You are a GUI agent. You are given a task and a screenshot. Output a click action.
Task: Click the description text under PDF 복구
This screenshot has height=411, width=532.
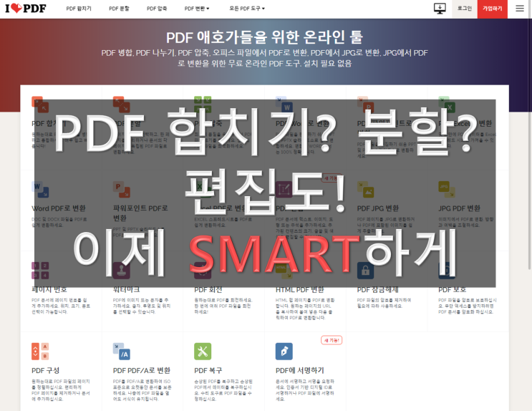223,390
